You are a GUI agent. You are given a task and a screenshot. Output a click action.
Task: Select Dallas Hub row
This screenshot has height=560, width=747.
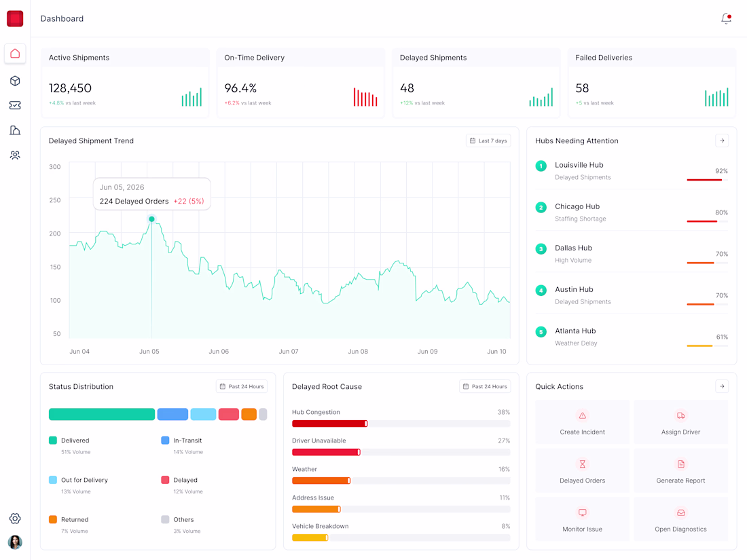click(632, 254)
